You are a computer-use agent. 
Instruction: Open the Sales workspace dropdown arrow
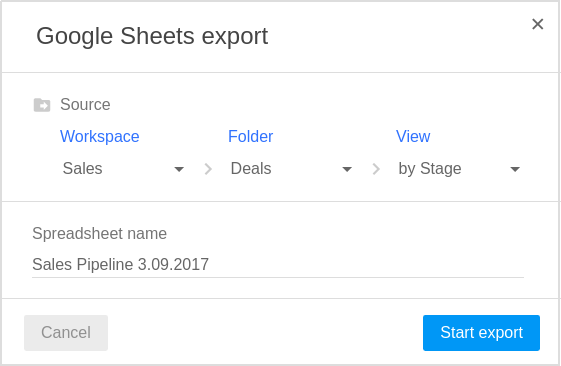[179, 169]
